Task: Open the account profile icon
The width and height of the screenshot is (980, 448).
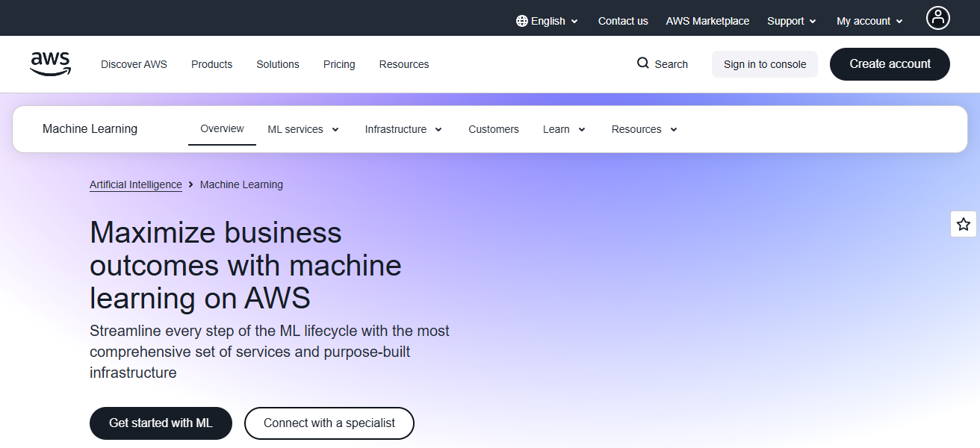Action: pos(938,17)
